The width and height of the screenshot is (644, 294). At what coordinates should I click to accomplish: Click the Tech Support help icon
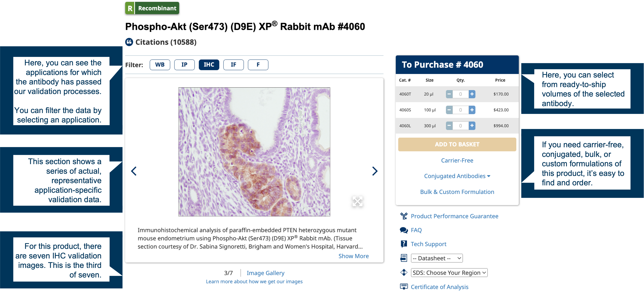point(404,243)
